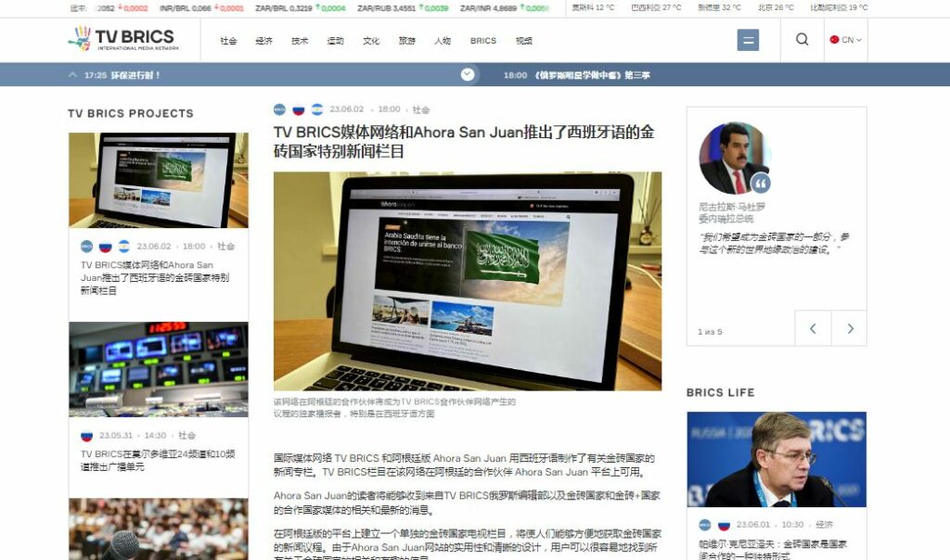Open the article about 摩尔多维亚 broadcasting
The width and height of the screenshot is (950, 560).
point(158,460)
